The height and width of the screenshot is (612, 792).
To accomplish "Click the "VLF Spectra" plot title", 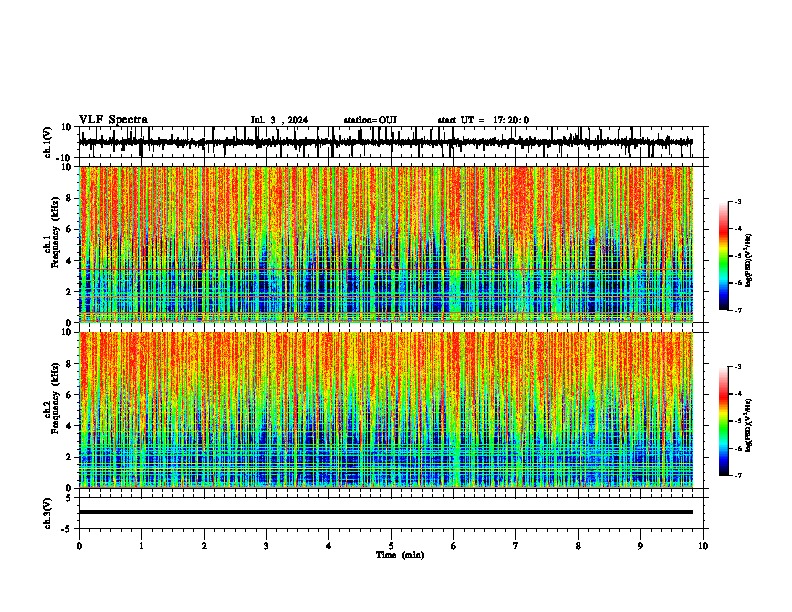I will pyautogui.click(x=113, y=120).
